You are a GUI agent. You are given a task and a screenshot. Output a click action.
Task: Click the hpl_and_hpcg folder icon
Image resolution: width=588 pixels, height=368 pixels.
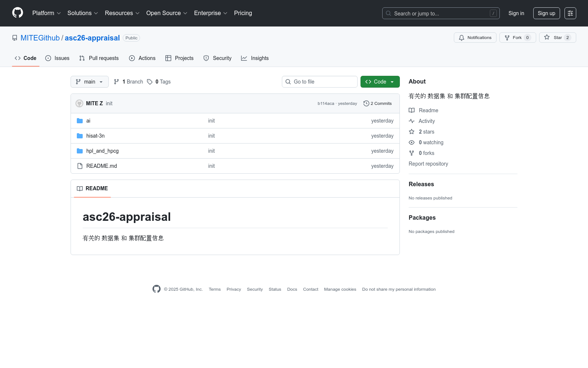click(x=80, y=151)
